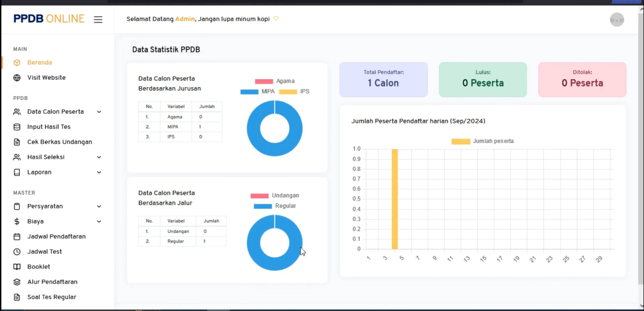
Task: Open the Beranda menu item
Action: [40, 62]
